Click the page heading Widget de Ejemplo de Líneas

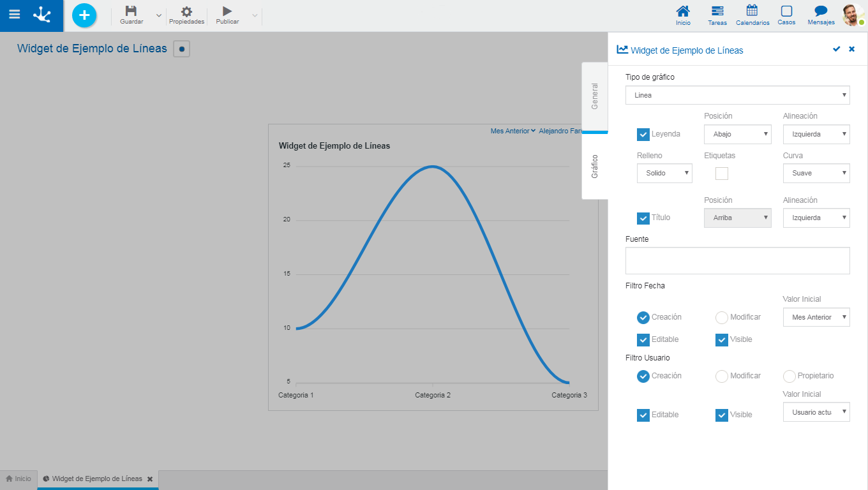point(92,48)
